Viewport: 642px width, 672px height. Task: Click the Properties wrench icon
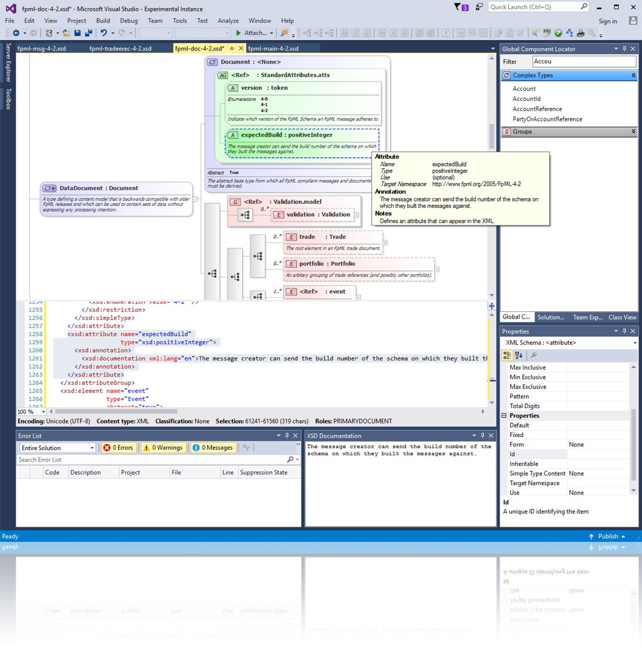point(534,356)
